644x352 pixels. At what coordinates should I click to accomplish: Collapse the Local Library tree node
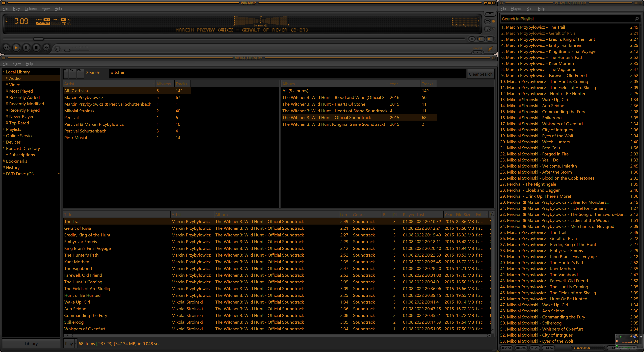4,72
